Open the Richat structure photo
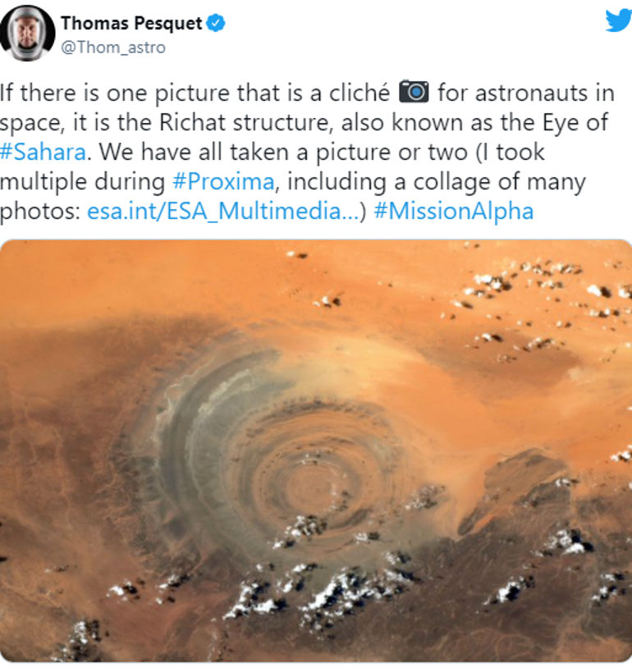 point(316,450)
